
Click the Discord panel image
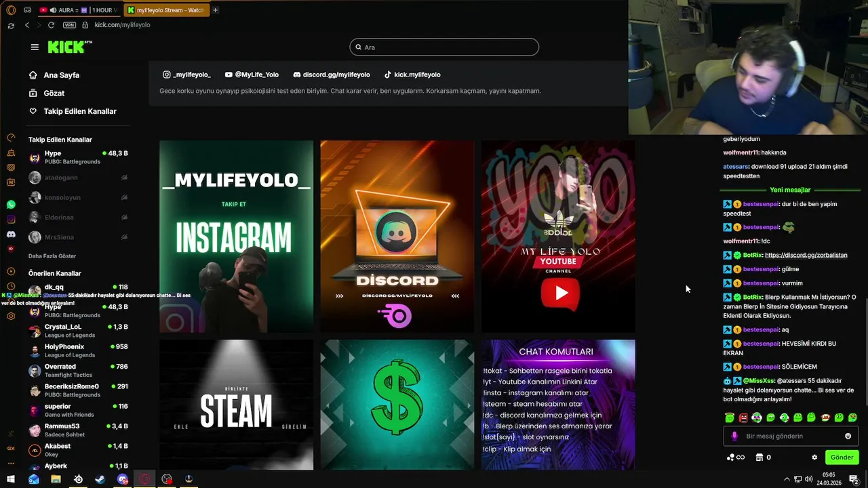pos(397,237)
